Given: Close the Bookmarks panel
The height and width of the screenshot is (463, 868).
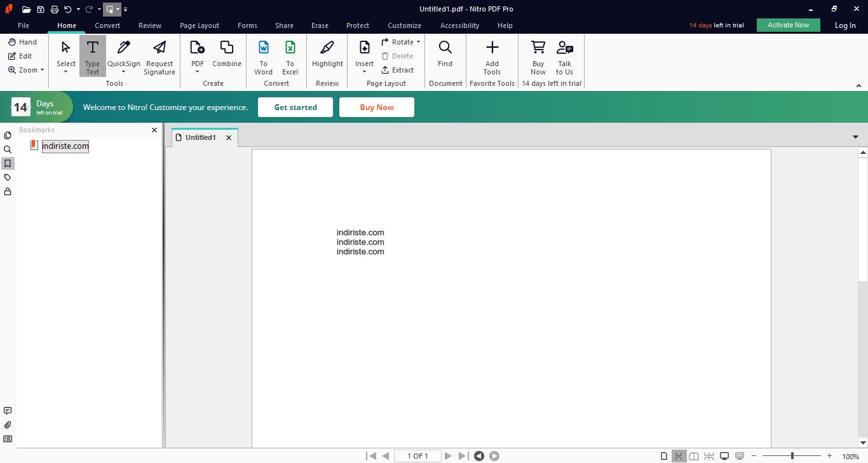Looking at the screenshot, I should coord(154,130).
